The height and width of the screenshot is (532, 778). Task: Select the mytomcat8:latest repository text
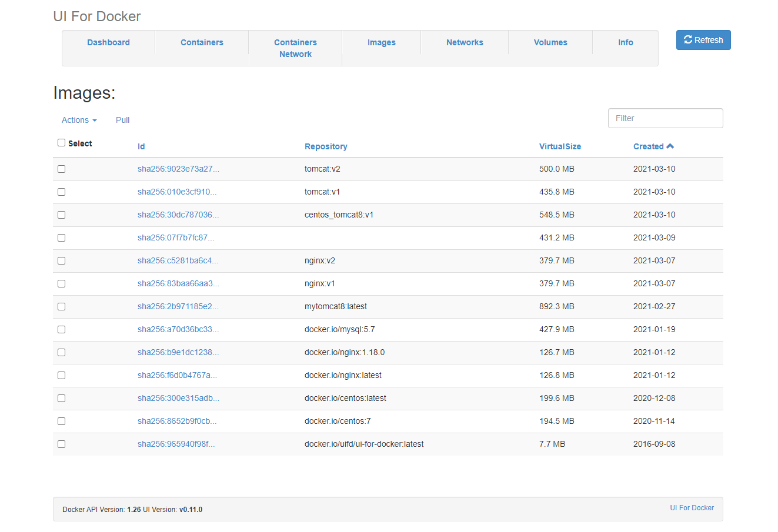coord(336,306)
